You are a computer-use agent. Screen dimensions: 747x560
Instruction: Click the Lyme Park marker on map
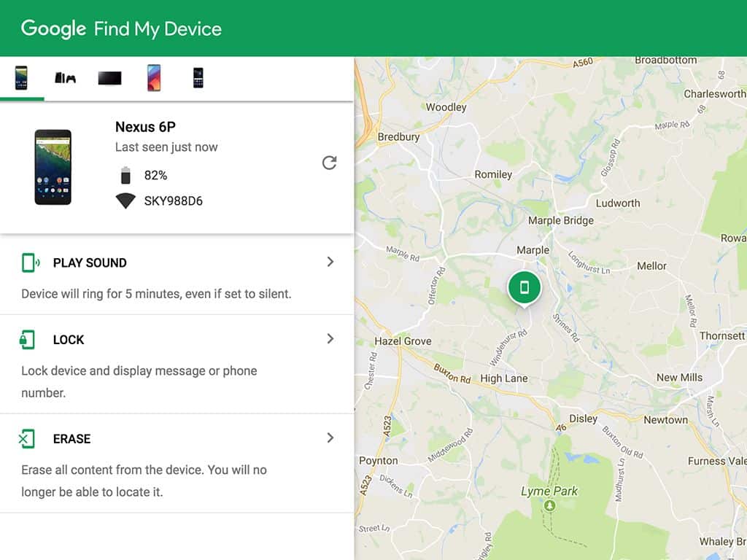pos(550,505)
